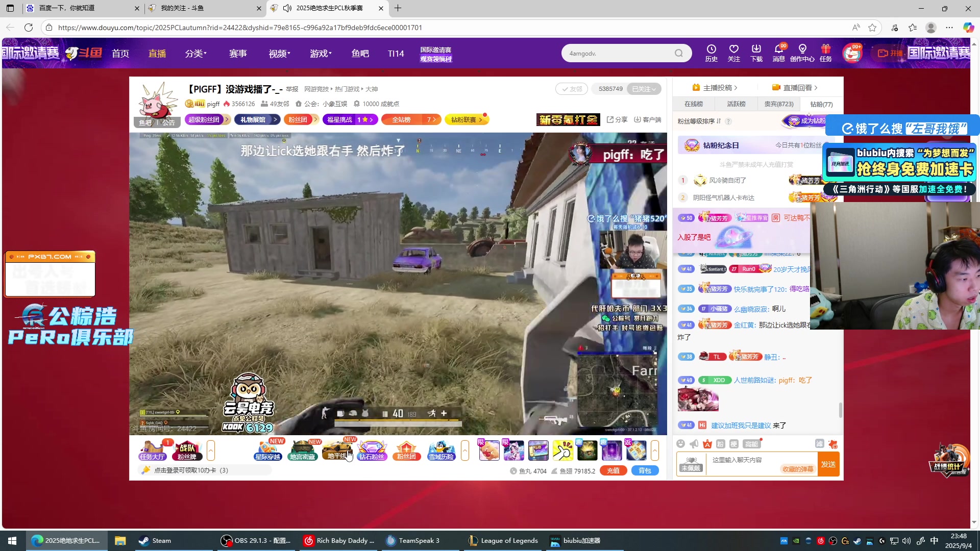Open the 粉丝团 activity icon under the player
Viewport: 980px width, 551px height.
tap(406, 450)
